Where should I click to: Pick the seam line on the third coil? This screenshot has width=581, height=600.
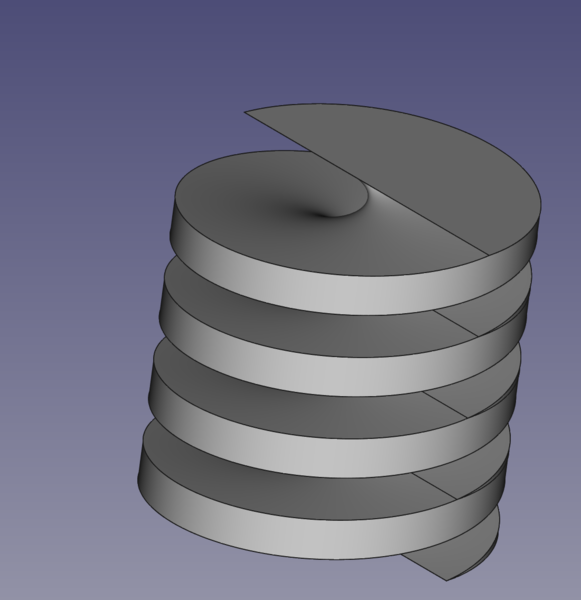click(x=445, y=405)
